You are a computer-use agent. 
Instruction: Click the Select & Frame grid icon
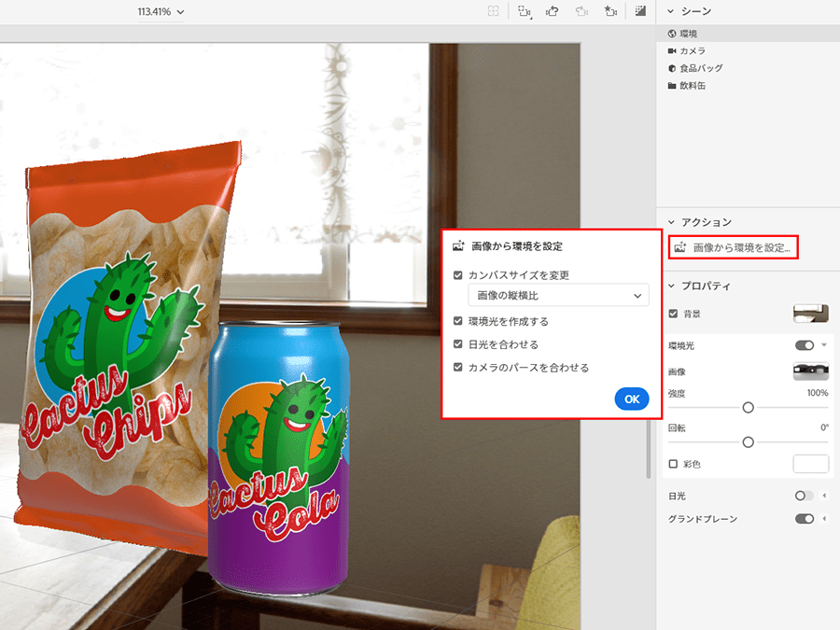[493, 11]
